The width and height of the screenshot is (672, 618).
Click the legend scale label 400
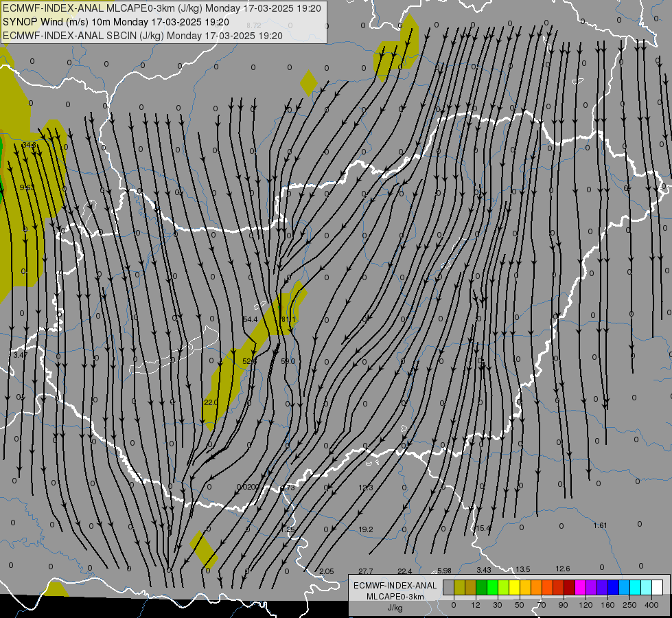651,605
